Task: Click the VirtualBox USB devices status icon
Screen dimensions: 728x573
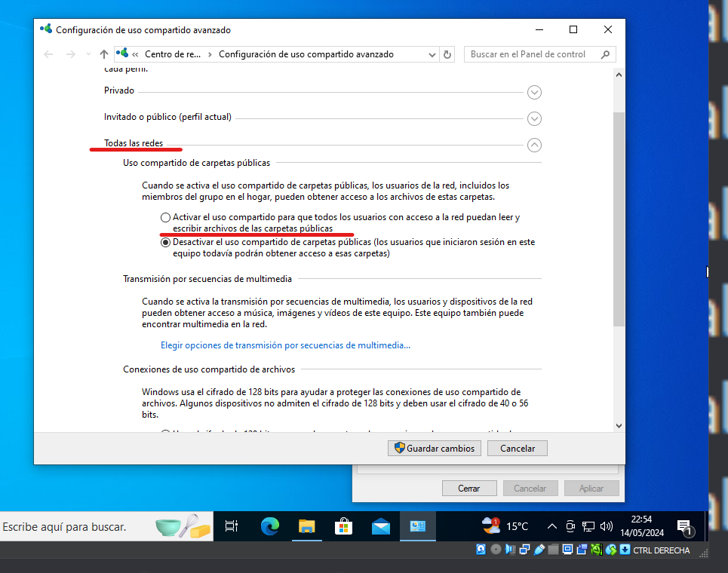Action: point(538,550)
